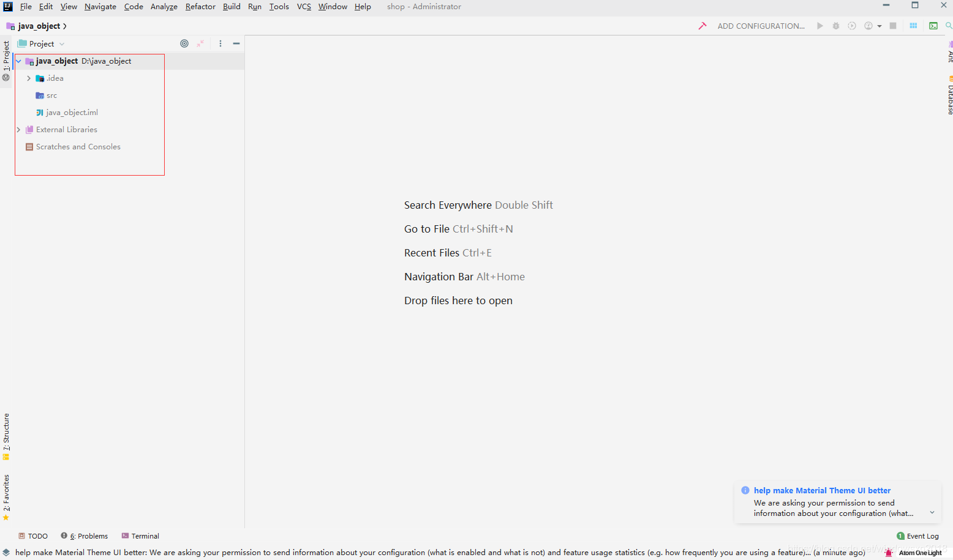This screenshot has height=560, width=953.
Task: Open Project Structure grid icon
Action: (913, 26)
